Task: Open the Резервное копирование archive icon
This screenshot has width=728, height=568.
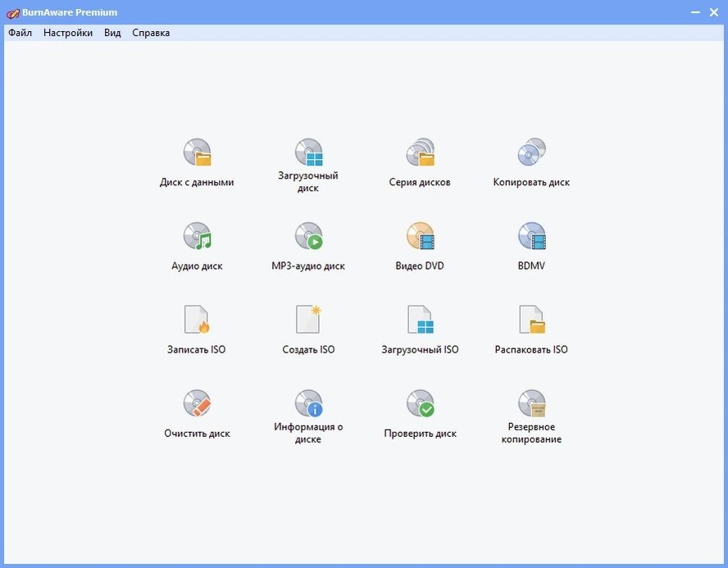Action: point(531,402)
